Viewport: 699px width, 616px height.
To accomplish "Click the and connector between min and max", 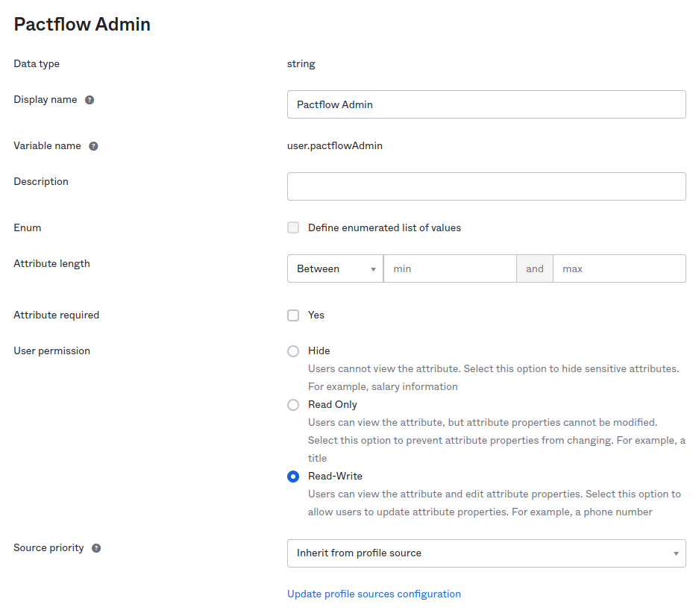I will click(x=534, y=268).
